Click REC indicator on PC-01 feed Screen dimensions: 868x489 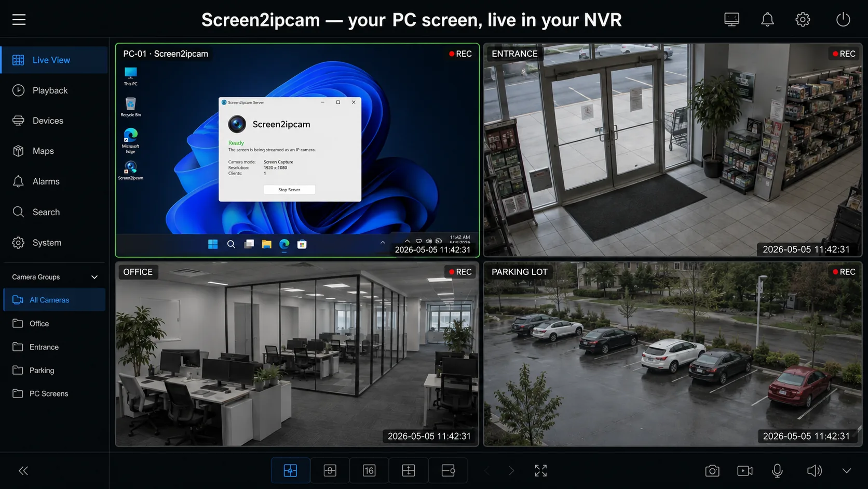point(460,54)
